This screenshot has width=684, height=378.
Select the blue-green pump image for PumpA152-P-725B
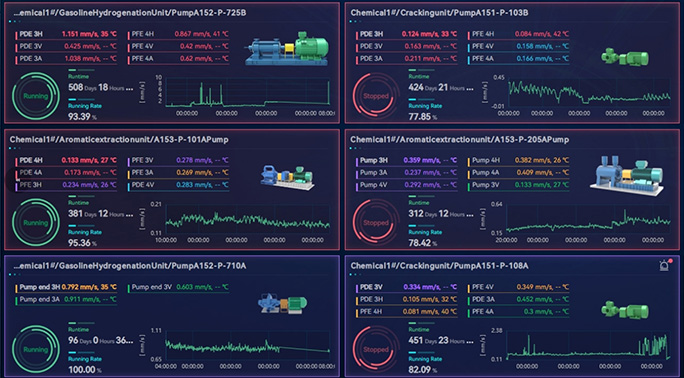[286, 49]
